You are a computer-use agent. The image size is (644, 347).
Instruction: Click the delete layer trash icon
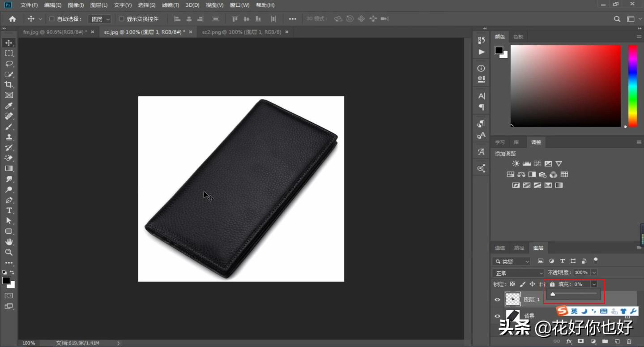629,342
